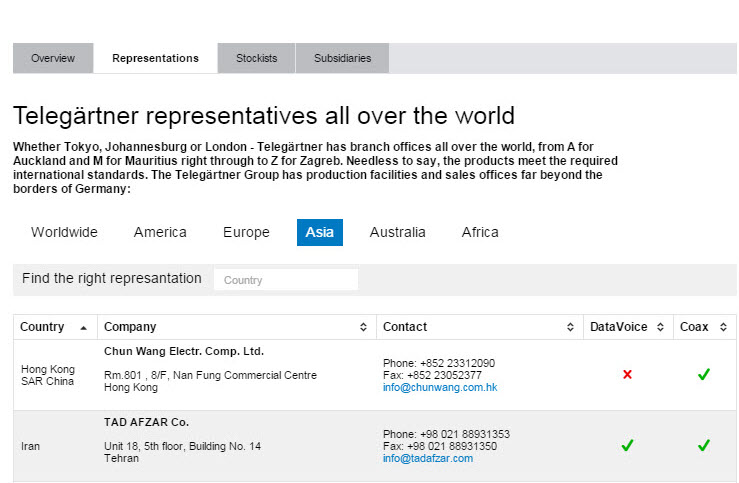Click Phone: +98 021 88931353 text
This screenshot has width=739, height=483.
[x=446, y=434]
